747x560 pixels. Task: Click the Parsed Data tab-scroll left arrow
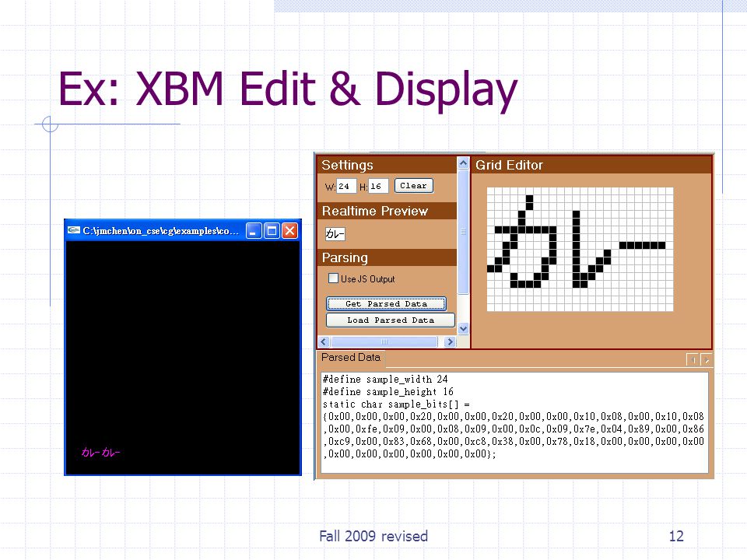pyautogui.click(x=693, y=360)
